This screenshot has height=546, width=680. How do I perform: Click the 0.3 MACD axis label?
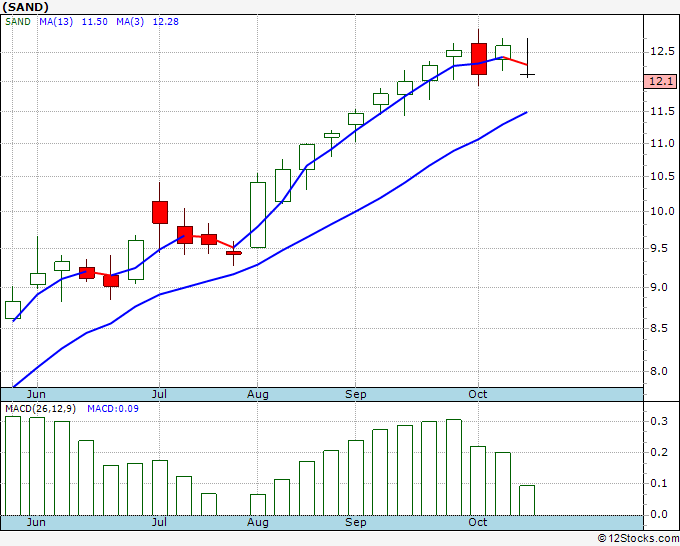click(659, 421)
